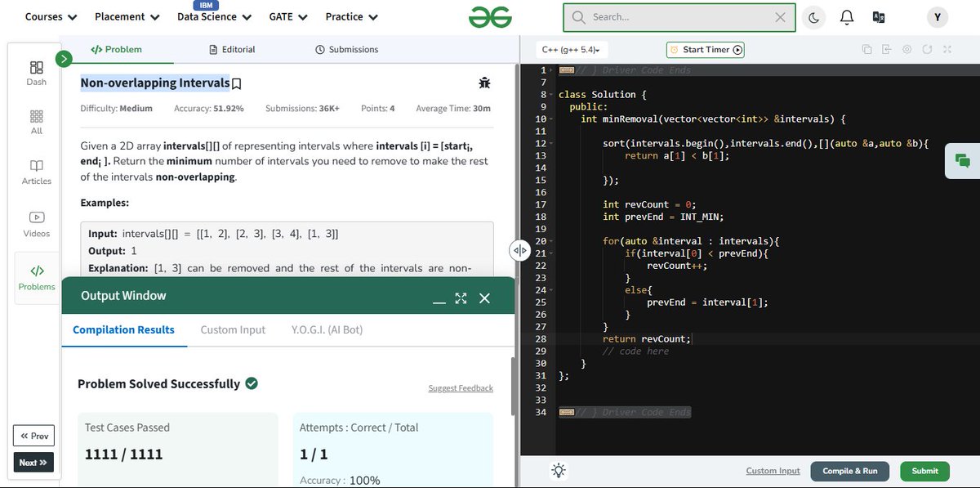Report a bug using the ladybug icon
Viewport: 980px width, 488px height.
484,83
